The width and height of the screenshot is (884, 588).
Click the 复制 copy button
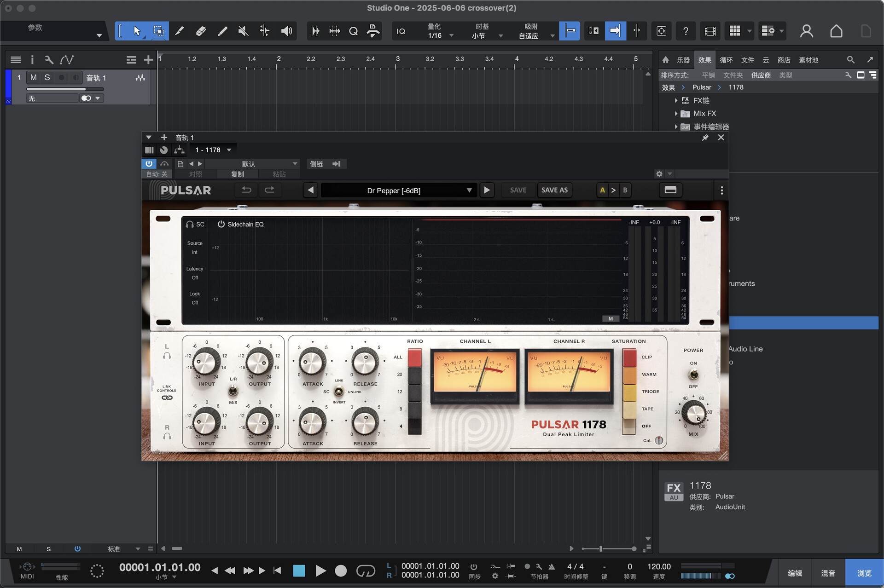tap(238, 174)
